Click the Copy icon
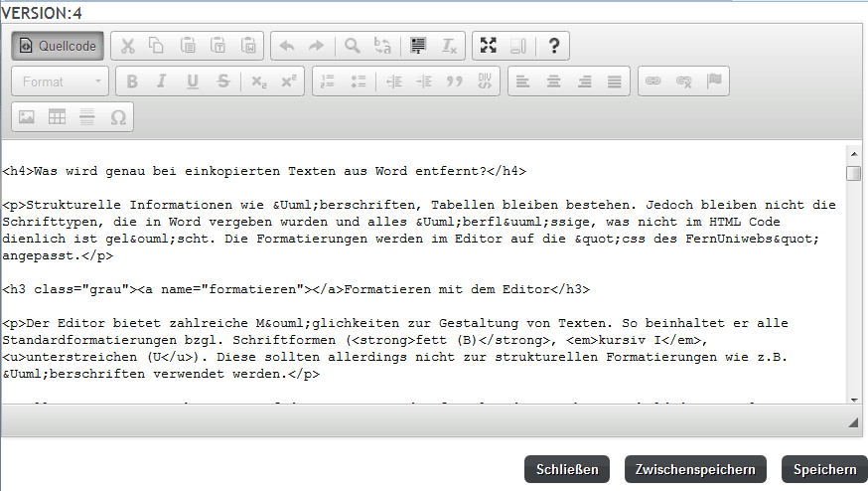 [x=157, y=46]
